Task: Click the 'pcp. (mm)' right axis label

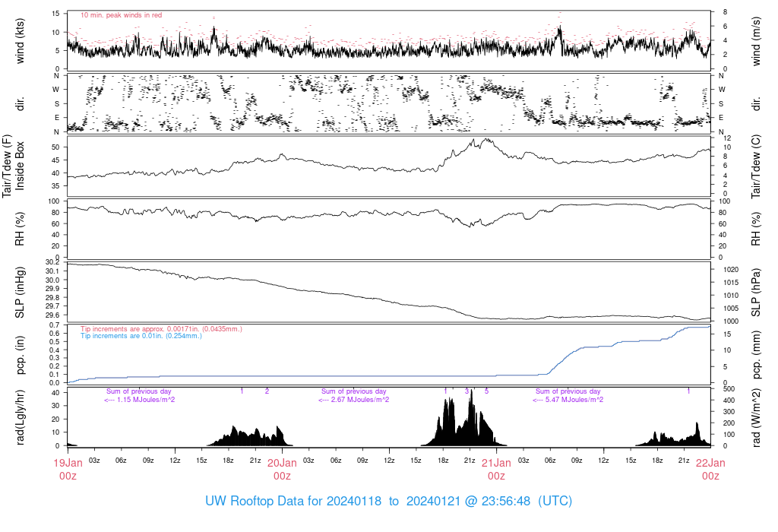Action: click(x=756, y=355)
